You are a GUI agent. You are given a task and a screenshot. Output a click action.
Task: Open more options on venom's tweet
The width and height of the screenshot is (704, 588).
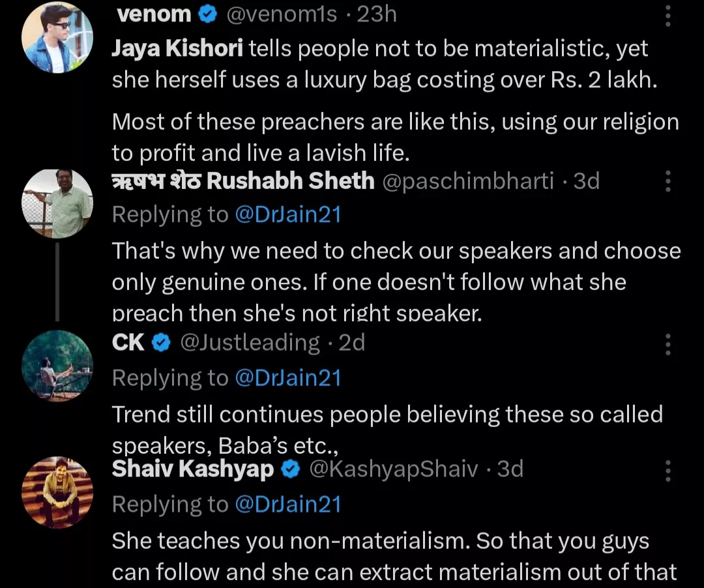point(667,16)
